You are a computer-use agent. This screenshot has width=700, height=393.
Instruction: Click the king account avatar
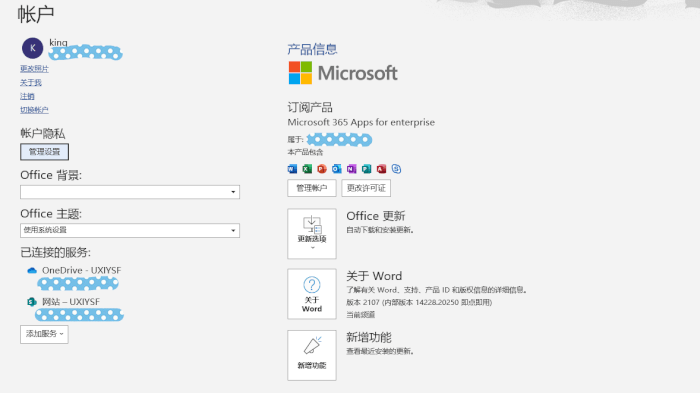[x=33, y=48]
